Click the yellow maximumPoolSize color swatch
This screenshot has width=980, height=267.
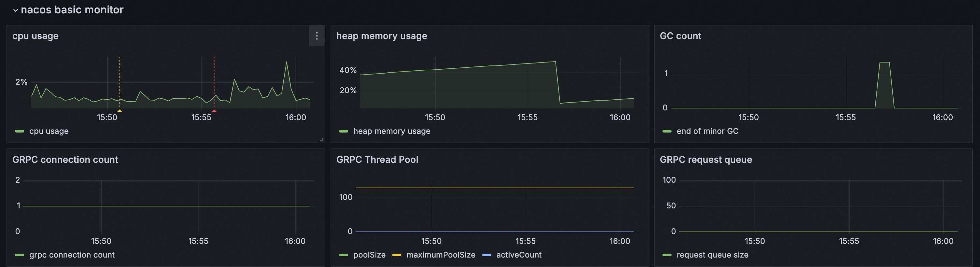pos(397,255)
